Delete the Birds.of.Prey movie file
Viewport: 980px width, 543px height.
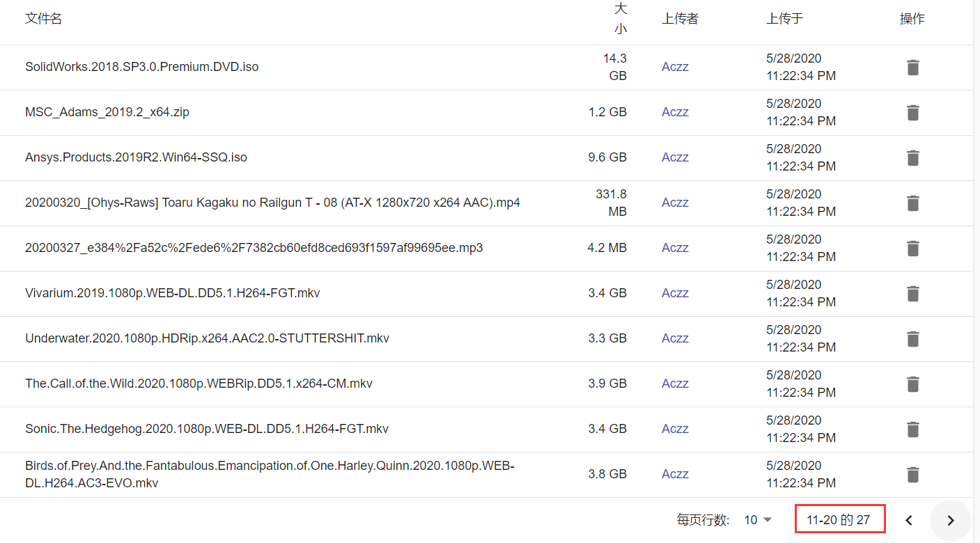912,474
